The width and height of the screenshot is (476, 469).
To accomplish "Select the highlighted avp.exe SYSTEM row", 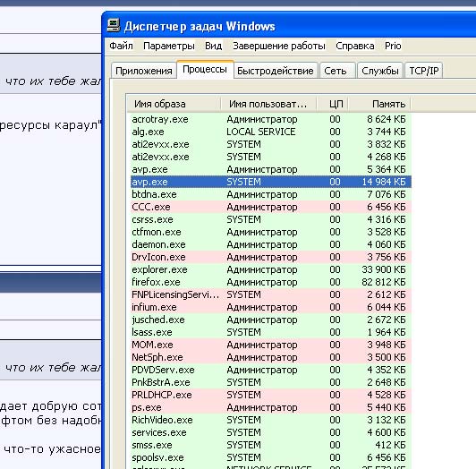I will [271, 182].
